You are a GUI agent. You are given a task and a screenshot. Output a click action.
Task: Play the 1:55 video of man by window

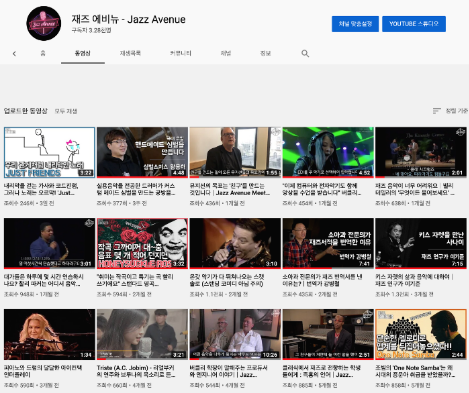click(x=235, y=152)
